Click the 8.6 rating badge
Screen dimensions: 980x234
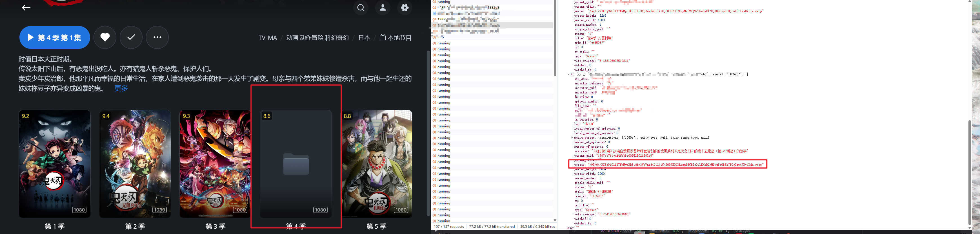[x=267, y=116]
